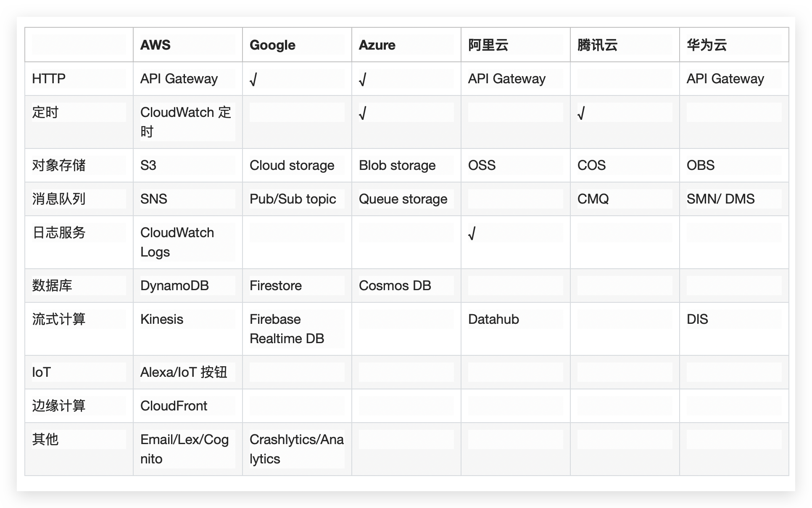Select the HTTP row label
This screenshot has width=812, height=508.
[49, 79]
